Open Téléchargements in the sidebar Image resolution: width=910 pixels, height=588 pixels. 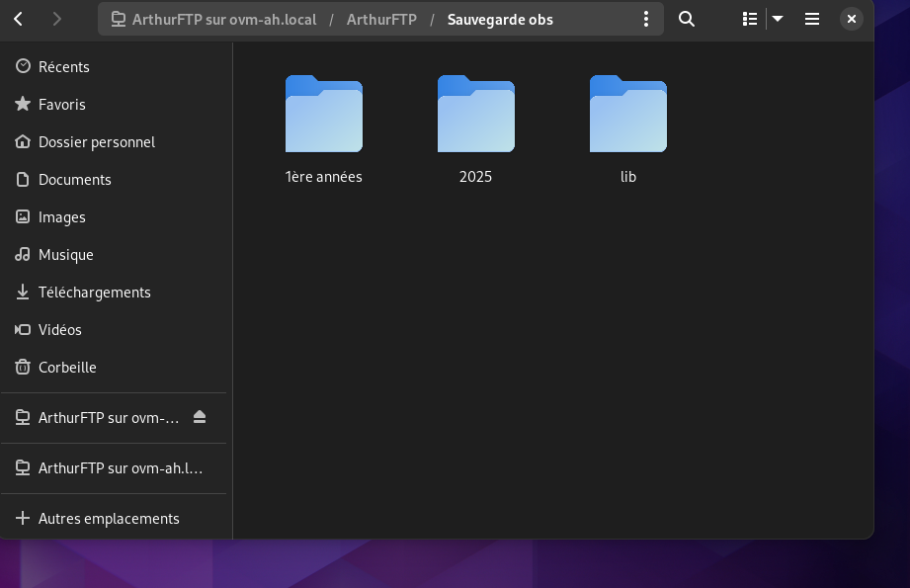[x=94, y=292]
